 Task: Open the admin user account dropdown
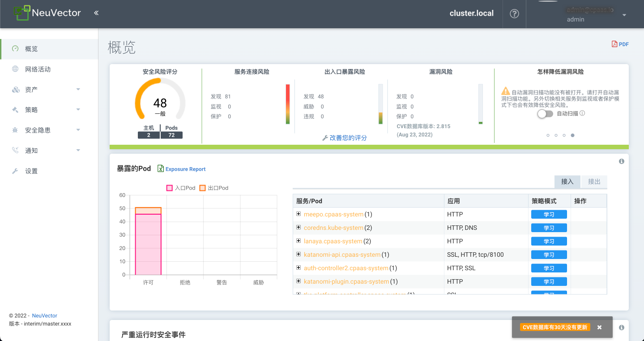(624, 15)
